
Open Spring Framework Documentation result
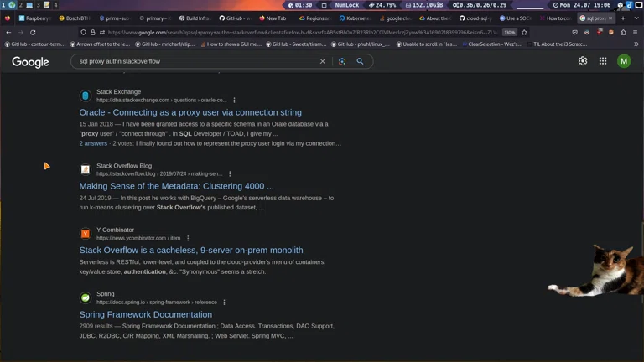[145, 314]
